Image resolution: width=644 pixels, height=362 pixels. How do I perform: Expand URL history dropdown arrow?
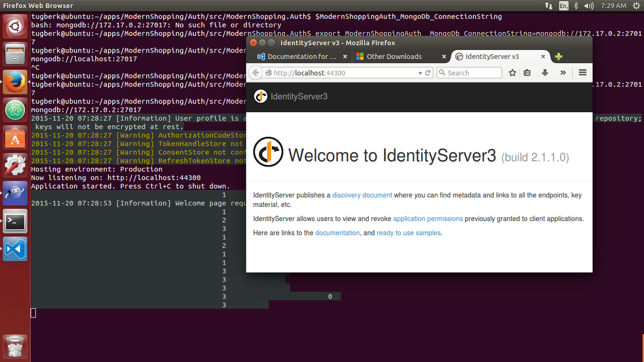click(420, 73)
